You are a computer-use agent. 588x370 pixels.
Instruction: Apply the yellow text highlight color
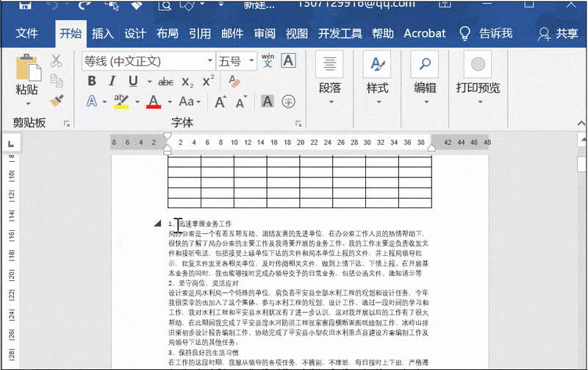click(121, 102)
